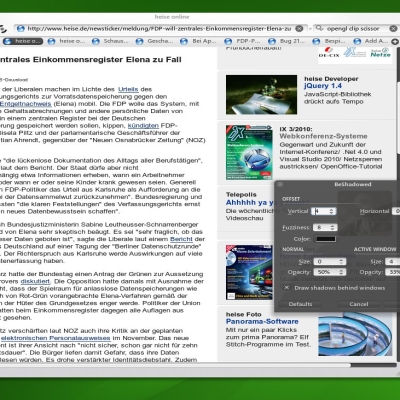
Task: Toggle 'Draw shadows behind windows' checkbox
Action: (x=287, y=288)
